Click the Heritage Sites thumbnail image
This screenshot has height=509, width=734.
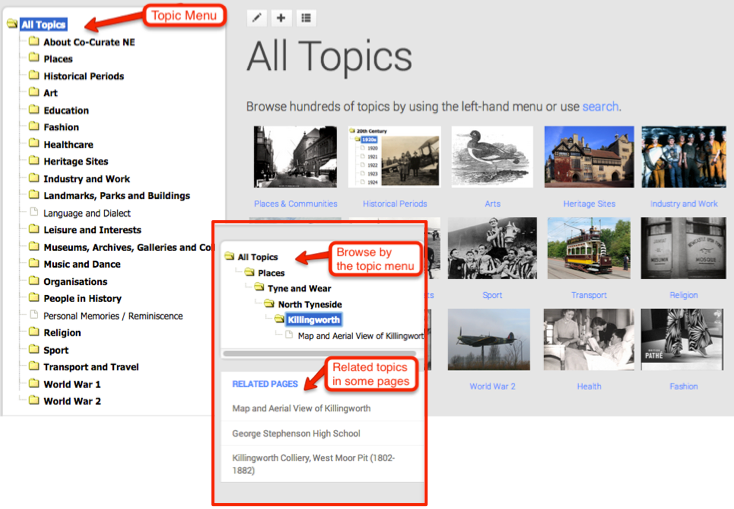(589, 157)
